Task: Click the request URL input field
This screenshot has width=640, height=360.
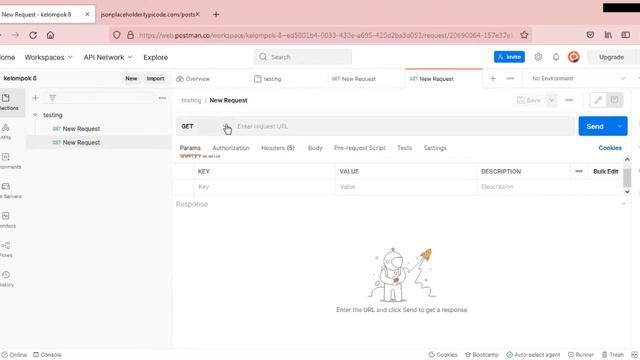Action: point(404,127)
